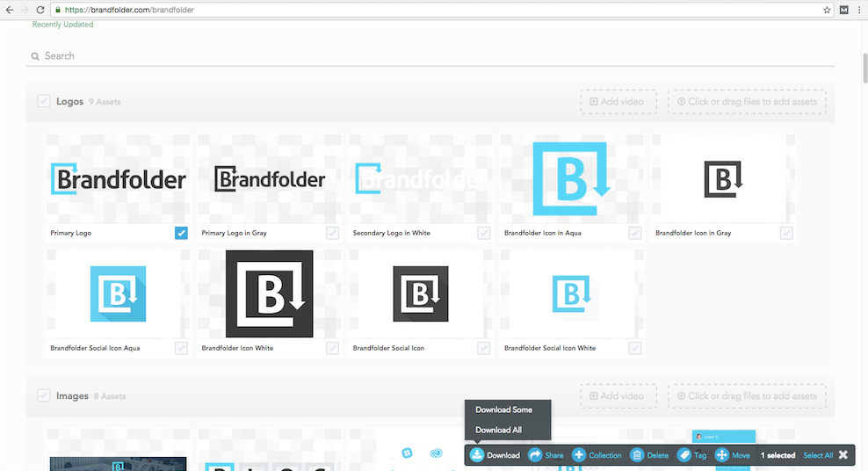Open the Brandfolder Icon in Aqua thumbnail
868x471 pixels.
tap(572, 178)
